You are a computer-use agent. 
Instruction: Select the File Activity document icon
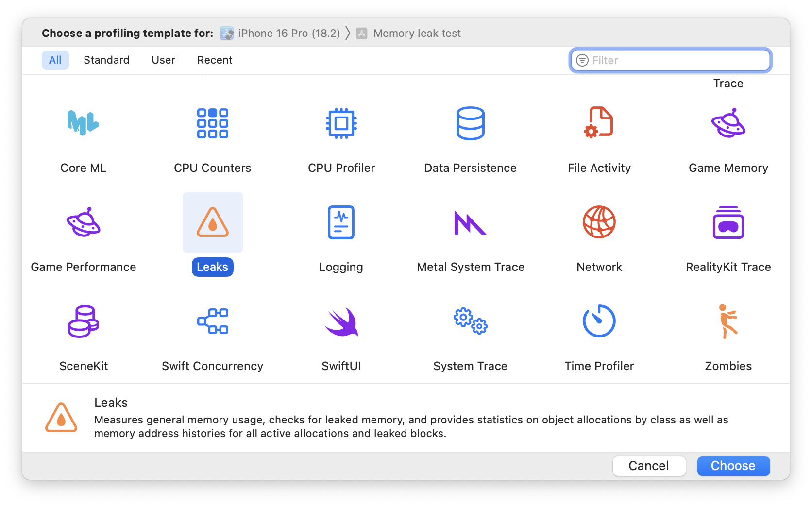pos(599,123)
